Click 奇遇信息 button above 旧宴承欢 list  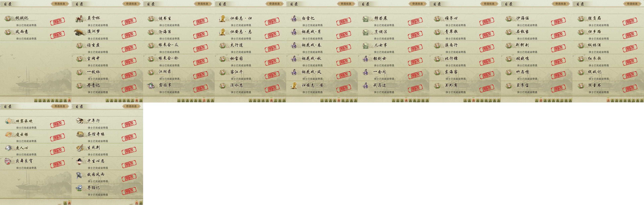[x=60, y=106]
